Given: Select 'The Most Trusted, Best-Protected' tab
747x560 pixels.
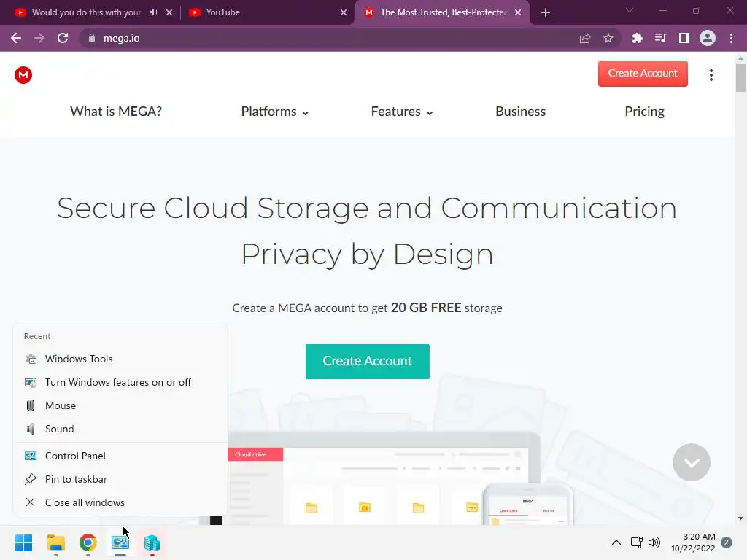Looking at the screenshot, I should 441,12.
